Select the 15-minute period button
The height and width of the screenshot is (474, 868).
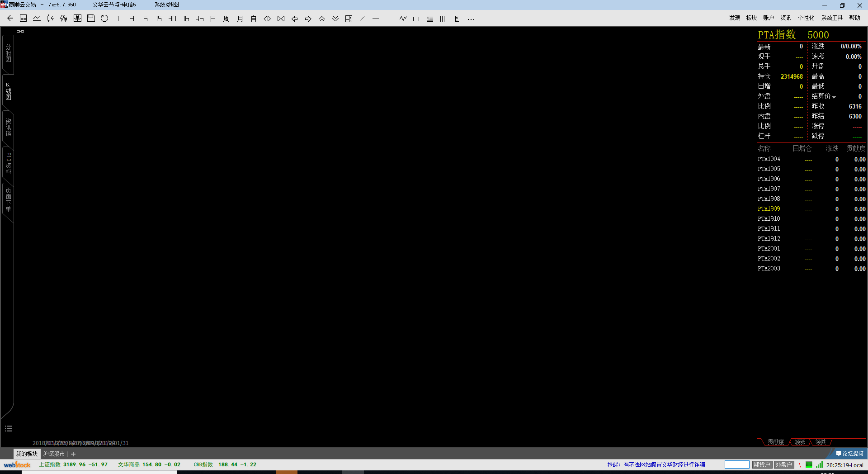tap(159, 19)
